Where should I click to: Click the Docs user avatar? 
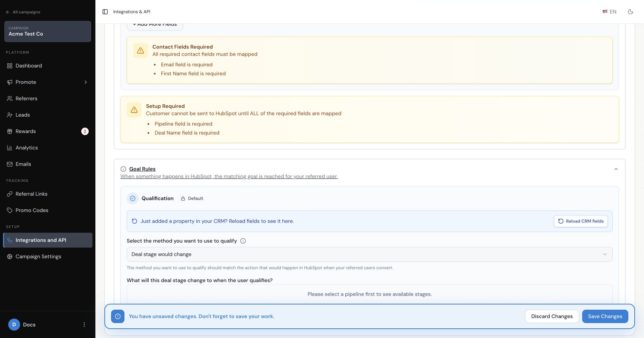click(14, 325)
